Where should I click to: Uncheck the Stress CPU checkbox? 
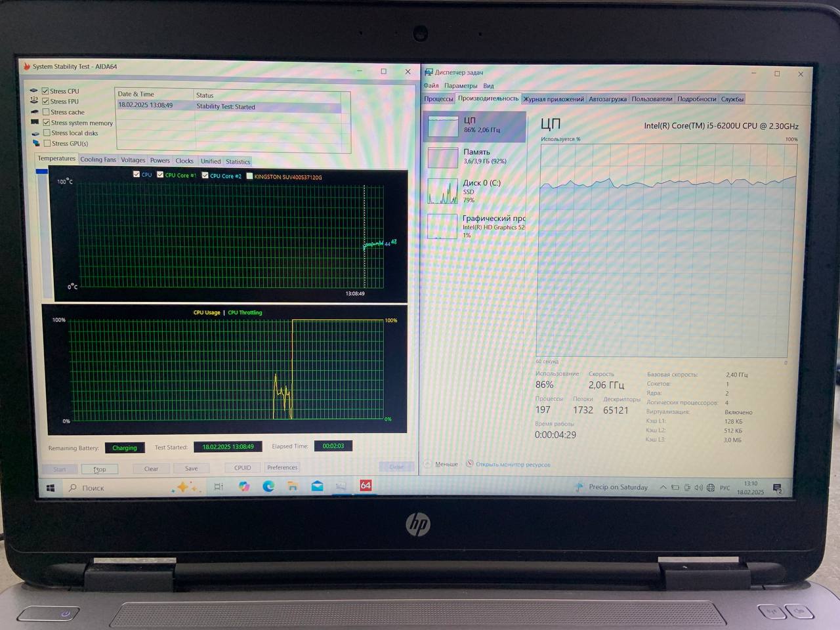[x=45, y=91]
